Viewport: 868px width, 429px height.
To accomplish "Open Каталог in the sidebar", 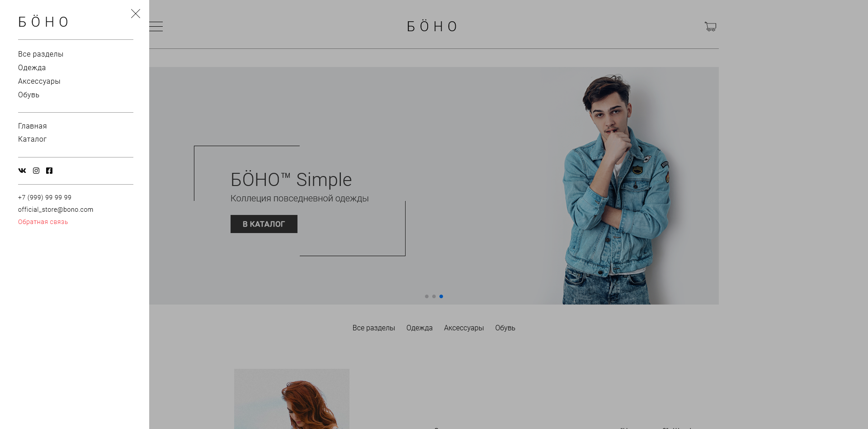I will tap(32, 139).
